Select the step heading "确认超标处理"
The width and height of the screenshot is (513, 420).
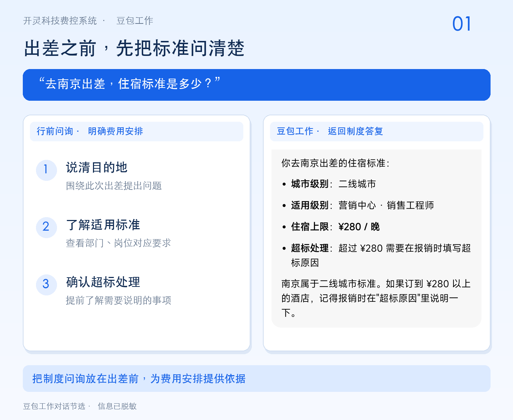point(103,282)
